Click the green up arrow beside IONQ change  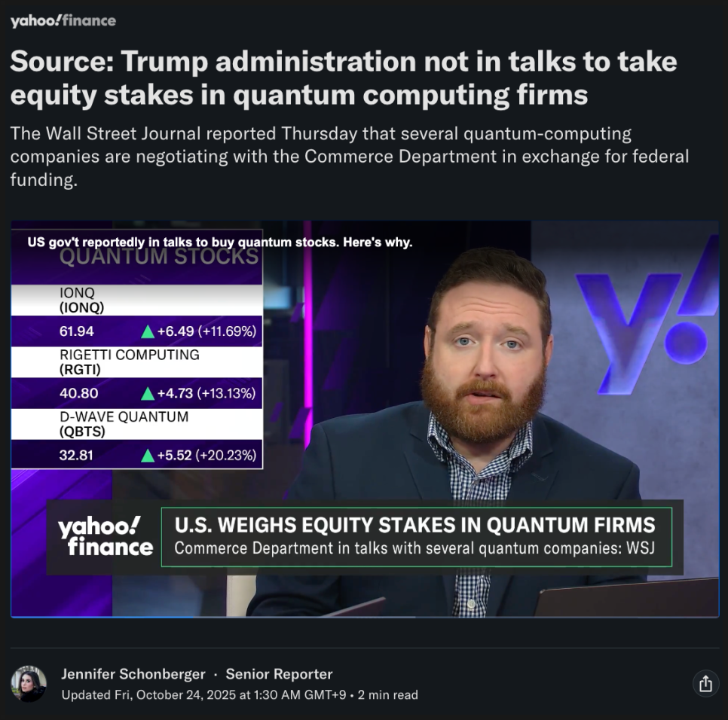pyautogui.click(x=148, y=331)
